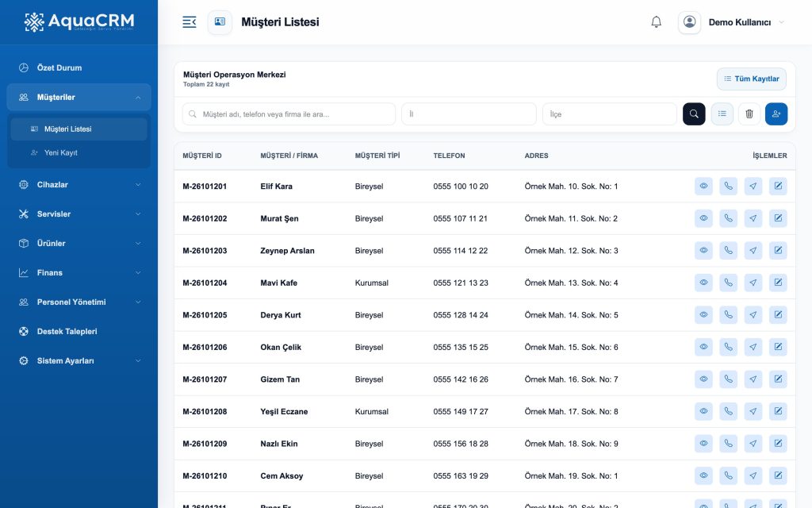Viewport: 812px width, 508px height.
Task: Edit Yeşil Eczane record
Action: coord(778,411)
